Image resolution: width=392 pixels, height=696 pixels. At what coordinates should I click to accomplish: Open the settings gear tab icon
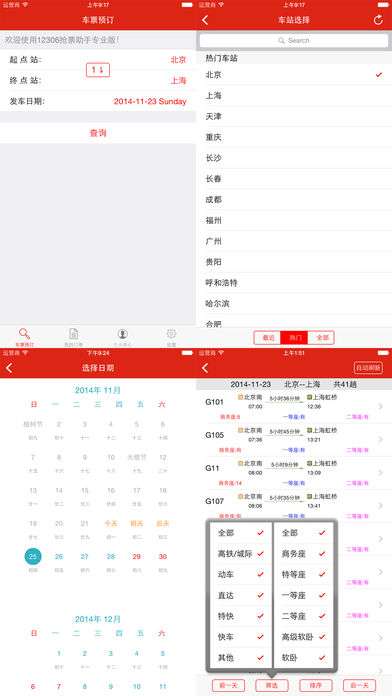point(171,334)
